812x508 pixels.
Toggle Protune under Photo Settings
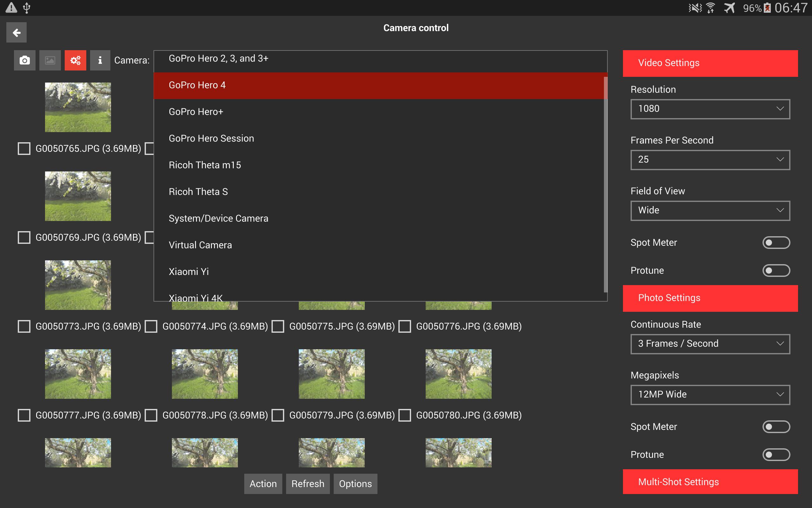[x=776, y=455]
